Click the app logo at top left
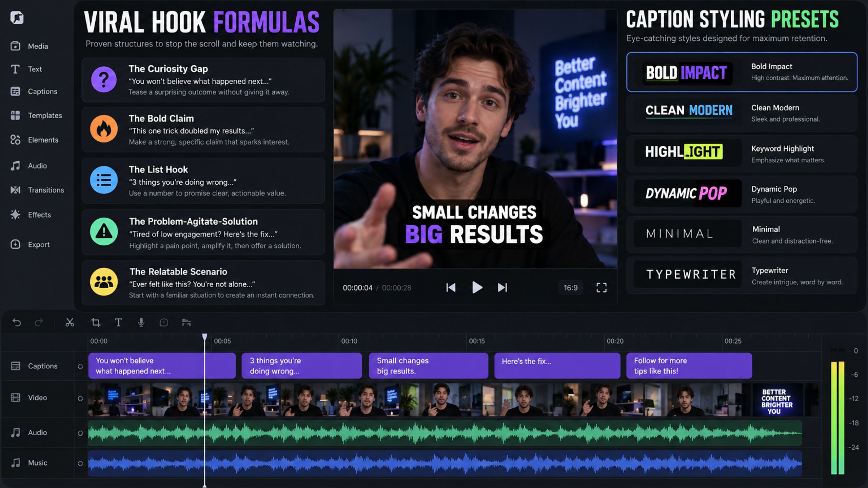Viewport: 868px width, 488px height. 17,17
